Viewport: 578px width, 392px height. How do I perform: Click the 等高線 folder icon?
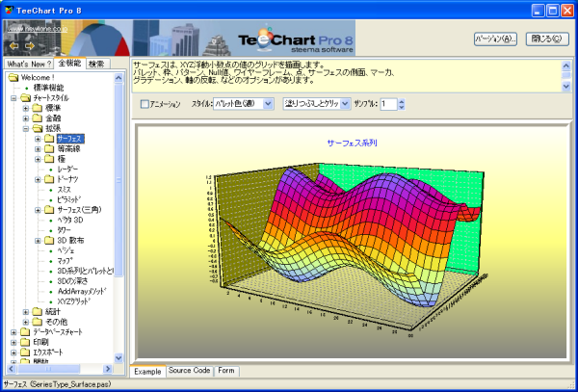[x=49, y=149]
